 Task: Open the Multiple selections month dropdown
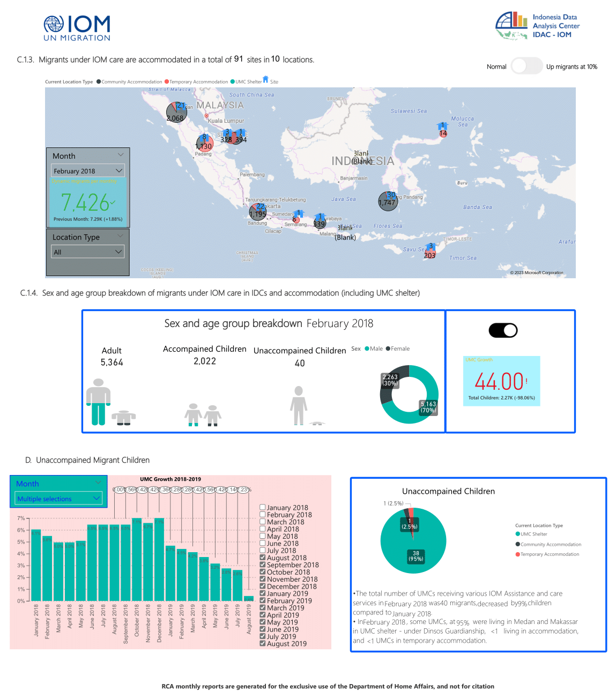(58, 499)
